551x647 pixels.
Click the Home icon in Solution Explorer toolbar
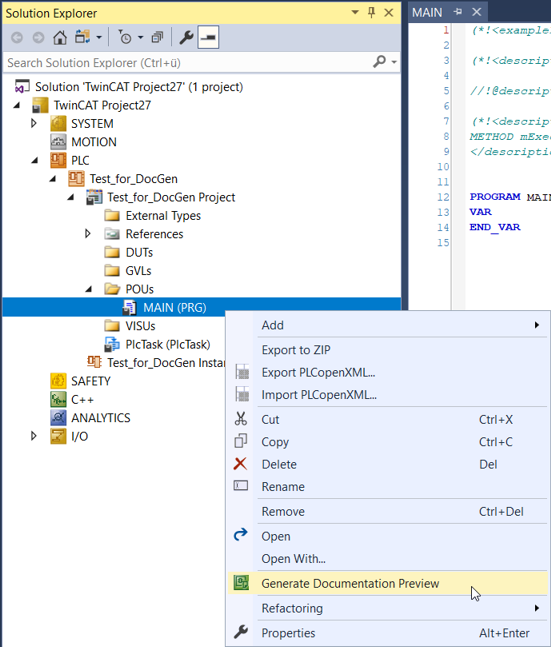point(60,38)
